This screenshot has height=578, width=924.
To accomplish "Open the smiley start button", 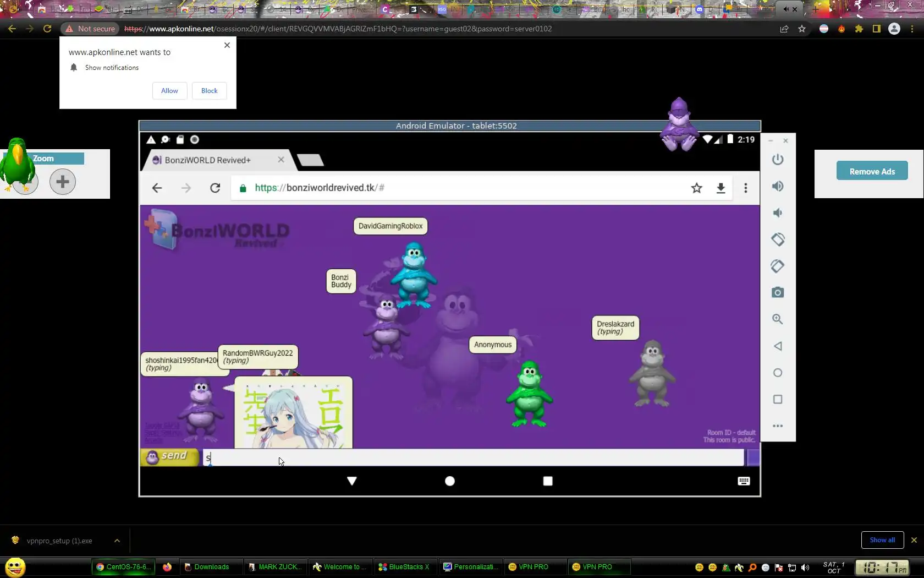I will point(15,567).
